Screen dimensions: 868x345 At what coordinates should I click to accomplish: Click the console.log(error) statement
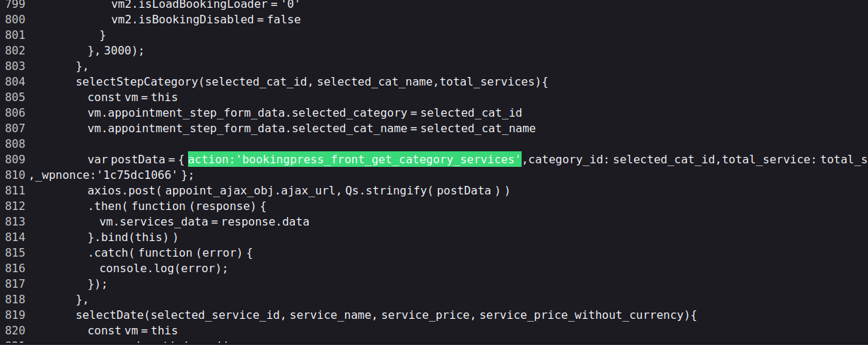164,268
